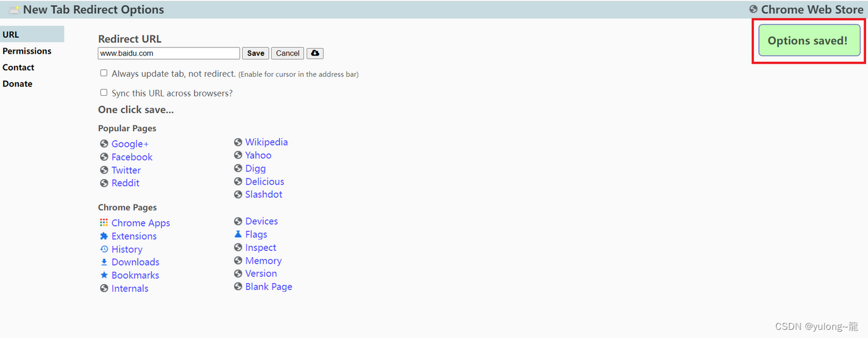
Task: Click the globe icon beside Devices
Action: 238,221
